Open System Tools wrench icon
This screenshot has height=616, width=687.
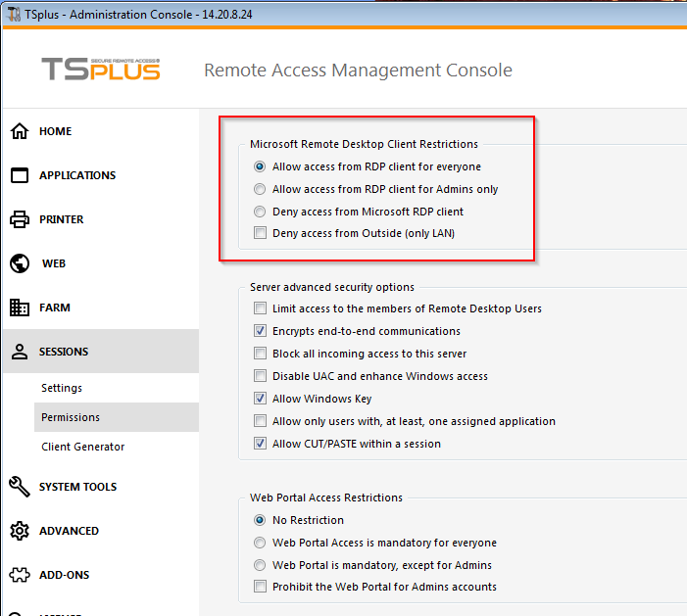pos(20,487)
